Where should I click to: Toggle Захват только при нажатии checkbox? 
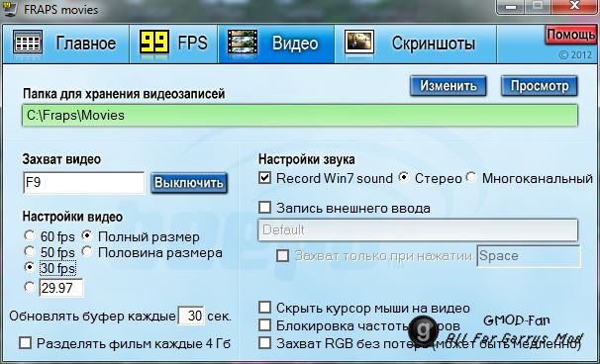(x=283, y=255)
